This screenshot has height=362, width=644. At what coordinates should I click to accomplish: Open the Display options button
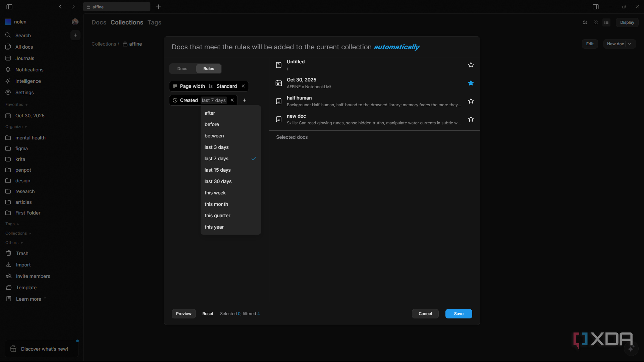(x=627, y=22)
